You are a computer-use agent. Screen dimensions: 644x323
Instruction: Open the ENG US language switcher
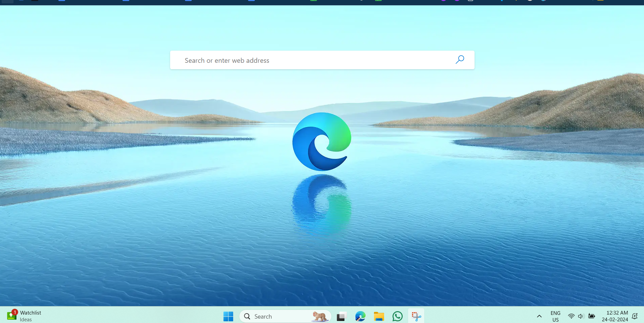coord(555,316)
